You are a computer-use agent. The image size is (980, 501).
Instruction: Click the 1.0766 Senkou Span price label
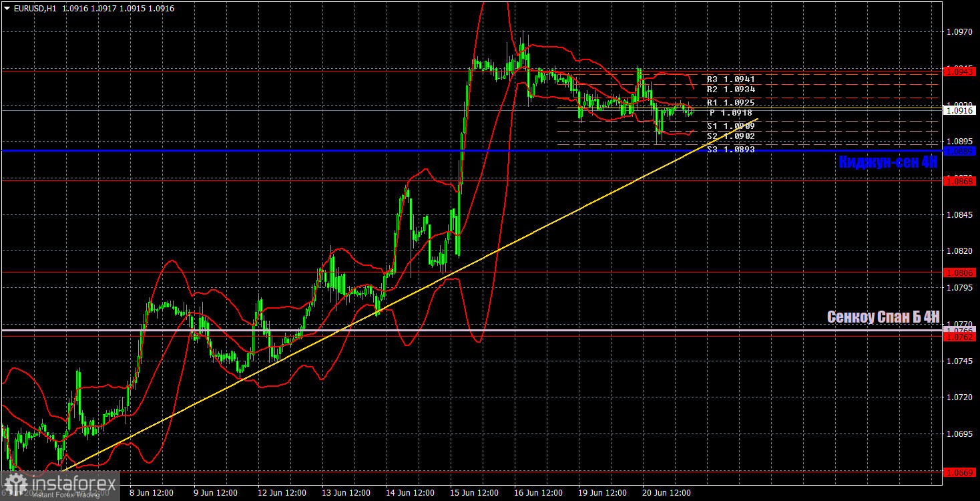tap(960, 329)
